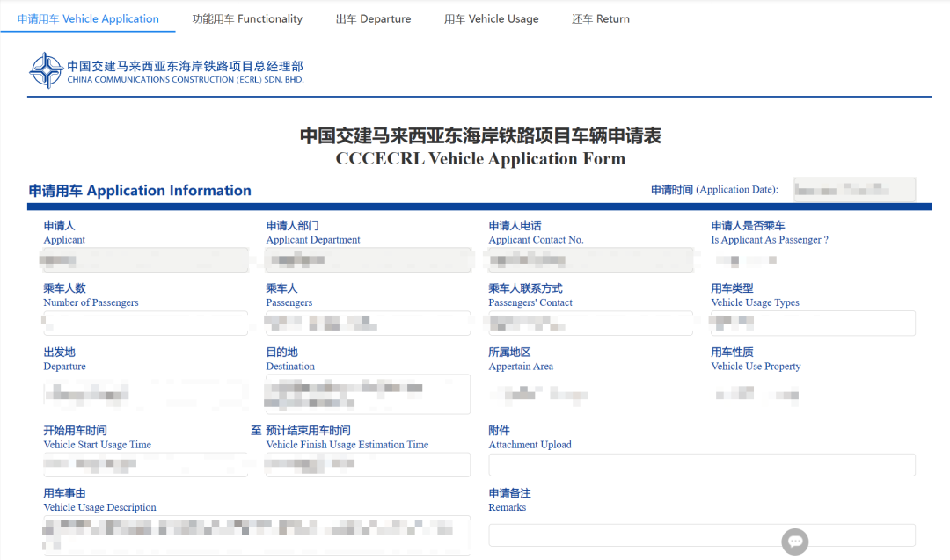Open the Vehicle Usage Types selector
950x560 pixels.
[x=813, y=323]
